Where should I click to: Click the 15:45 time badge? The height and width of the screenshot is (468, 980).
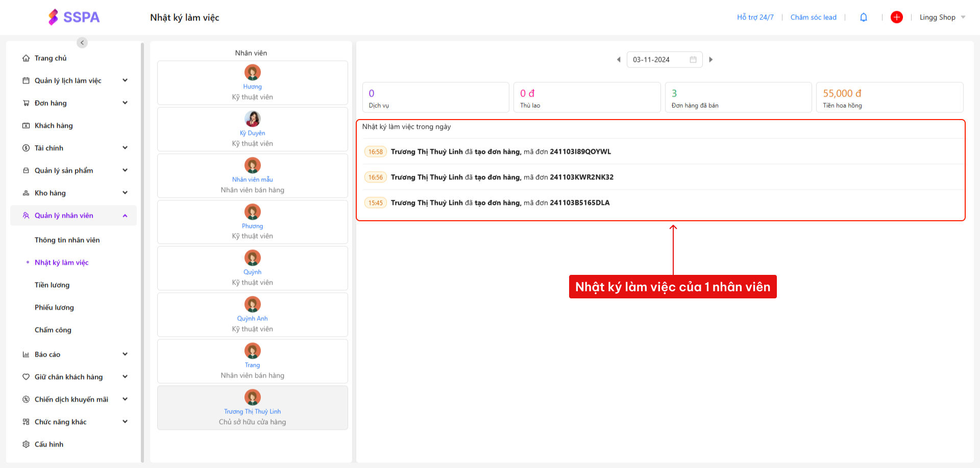[376, 203]
